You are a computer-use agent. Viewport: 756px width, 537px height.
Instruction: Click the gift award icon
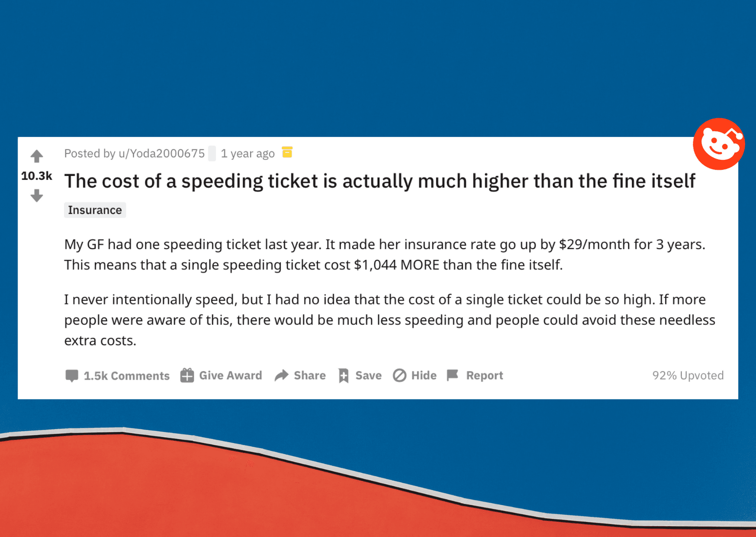(x=187, y=375)
